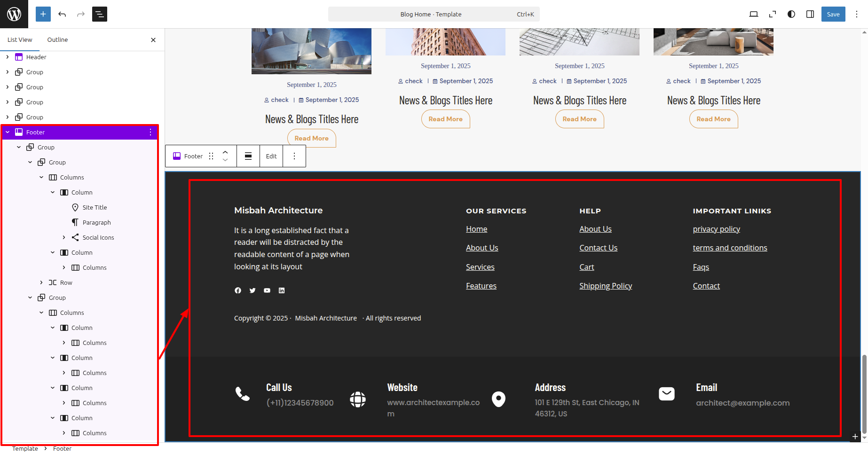The height and width of the screenshot is (454, 868).
Task: Open the options menu in Footer toolbar
Action: (x=294, y=156)
